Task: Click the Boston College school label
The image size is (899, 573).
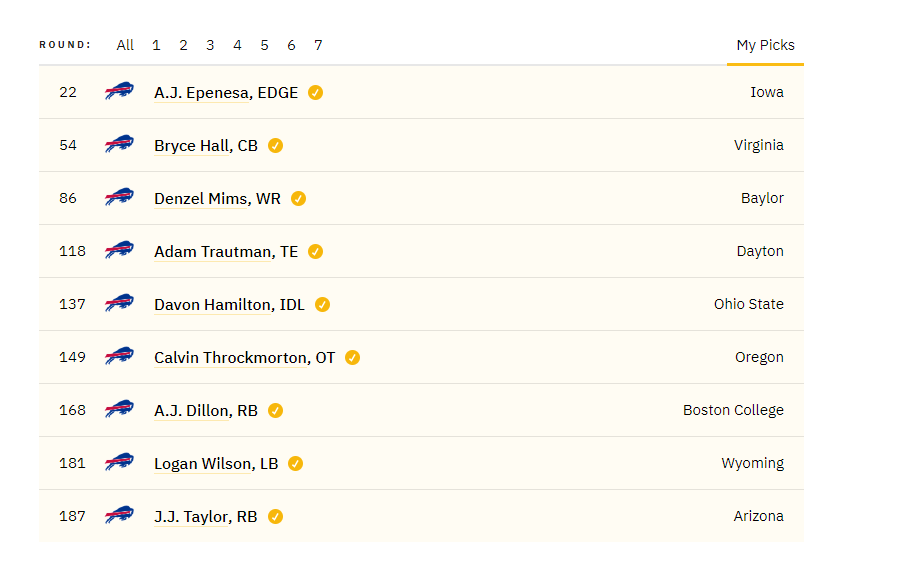Action: pyautogui.click(x=733, y=410)
